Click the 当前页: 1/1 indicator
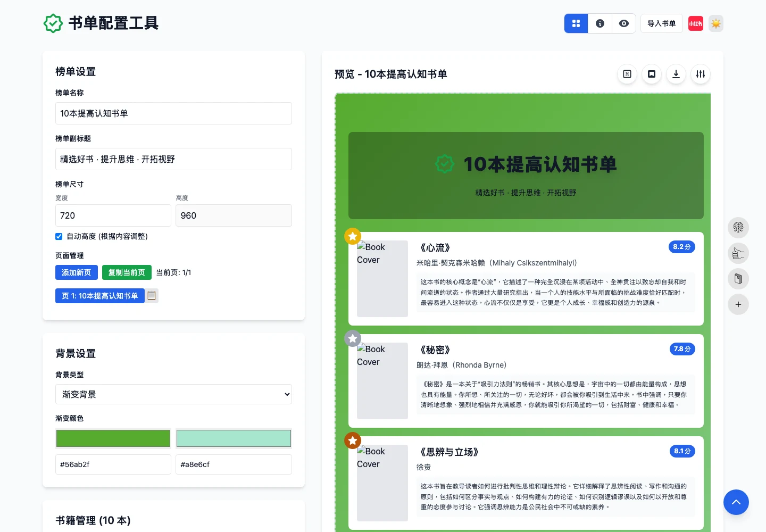This screenshot has width=766, height=532. coord(173,272)
